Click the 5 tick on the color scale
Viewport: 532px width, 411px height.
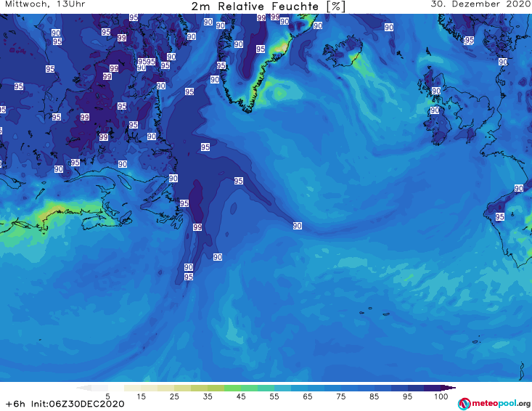coord(107,396)
